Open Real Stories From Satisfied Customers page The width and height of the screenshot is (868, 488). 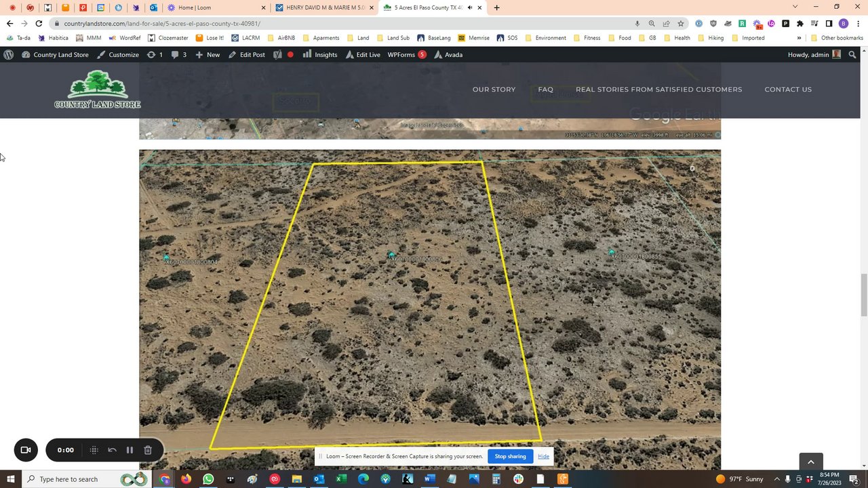tap(658, 89)
